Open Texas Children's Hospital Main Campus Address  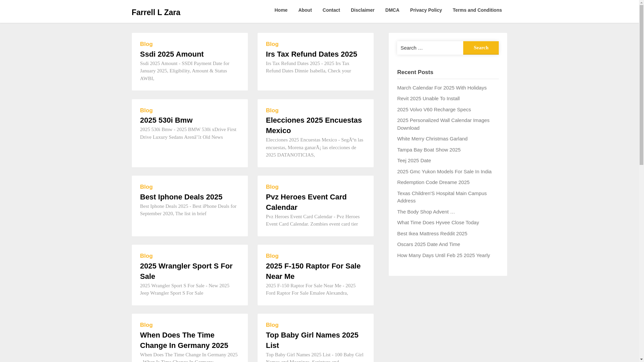point(442,197)
